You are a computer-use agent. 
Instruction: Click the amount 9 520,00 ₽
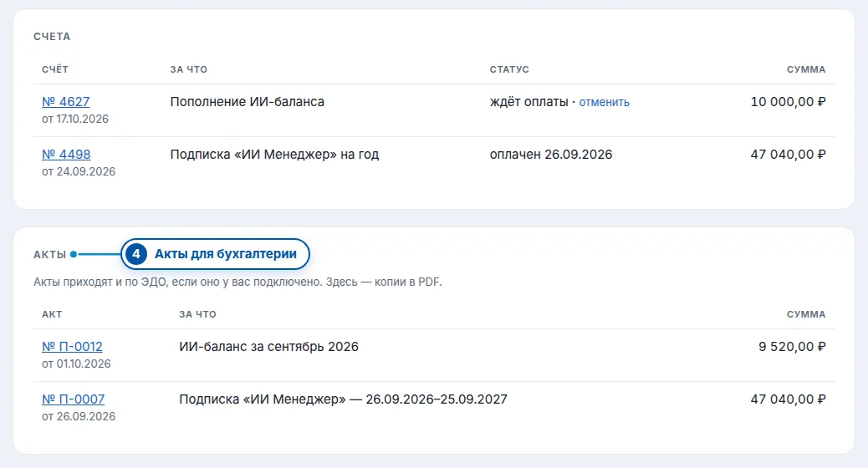pos(792,346)
